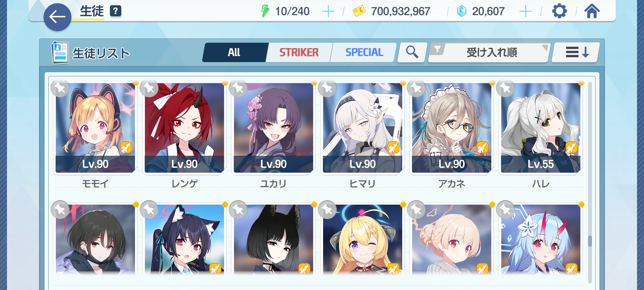Open the help question mark icon
The width and height of the screenshot is (644, 290).
116,11
